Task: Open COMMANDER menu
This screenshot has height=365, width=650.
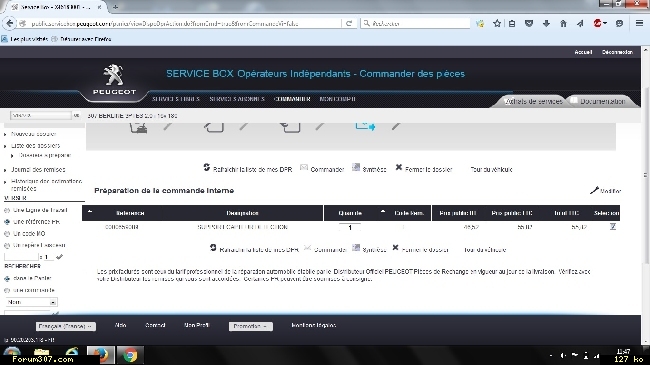Action: [x=292, y=99]
